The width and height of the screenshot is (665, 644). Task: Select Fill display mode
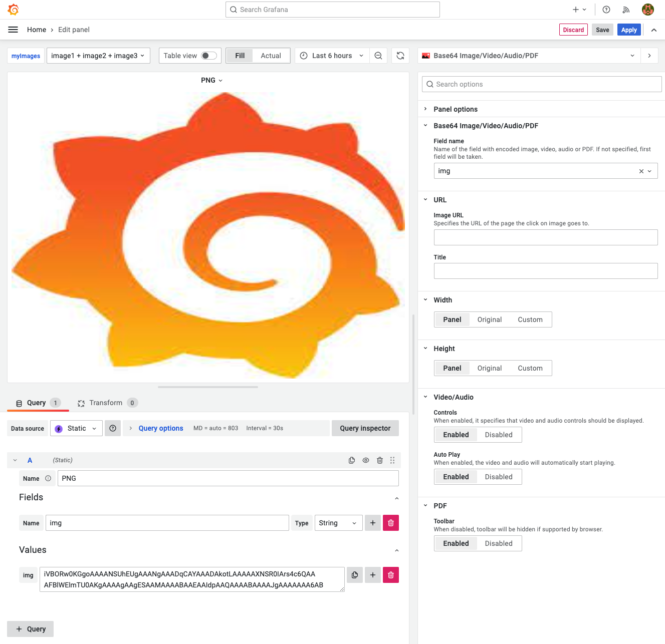point(240,56)
